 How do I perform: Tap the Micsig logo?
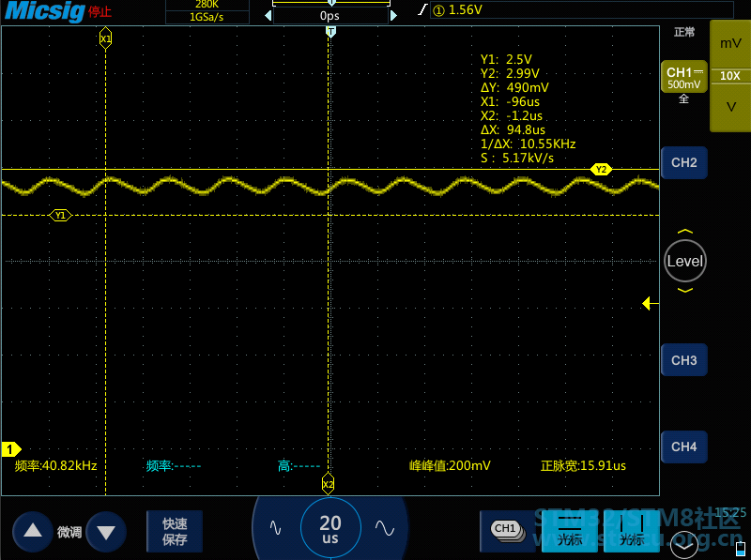pyautogui.click(x=44, y=11)
